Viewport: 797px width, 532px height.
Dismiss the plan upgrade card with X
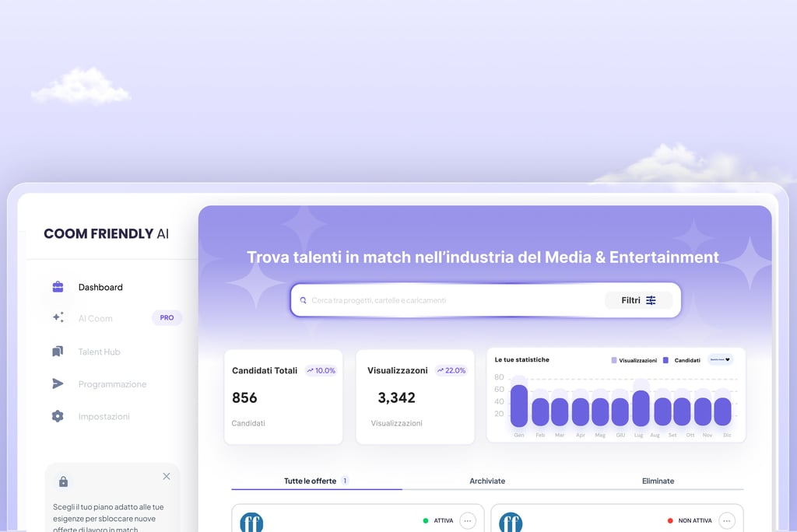(x=167, y=476)
